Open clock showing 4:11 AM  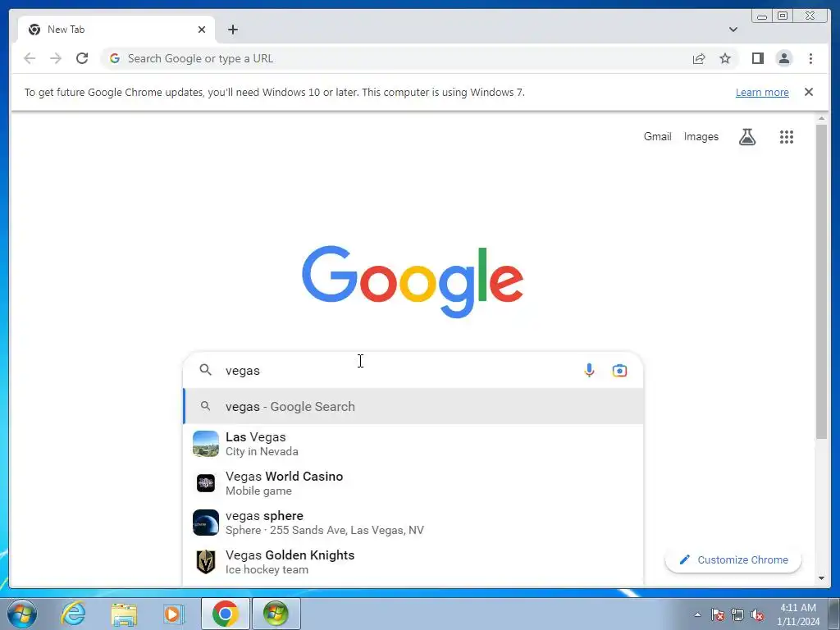point(797,614)
